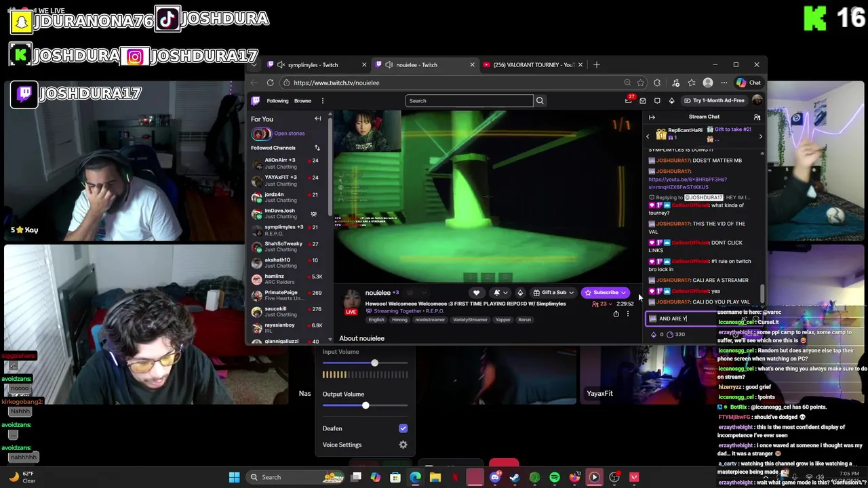Favorite this page with the star icon
Viewport: 868px width, 488px height.
[641, 83]
